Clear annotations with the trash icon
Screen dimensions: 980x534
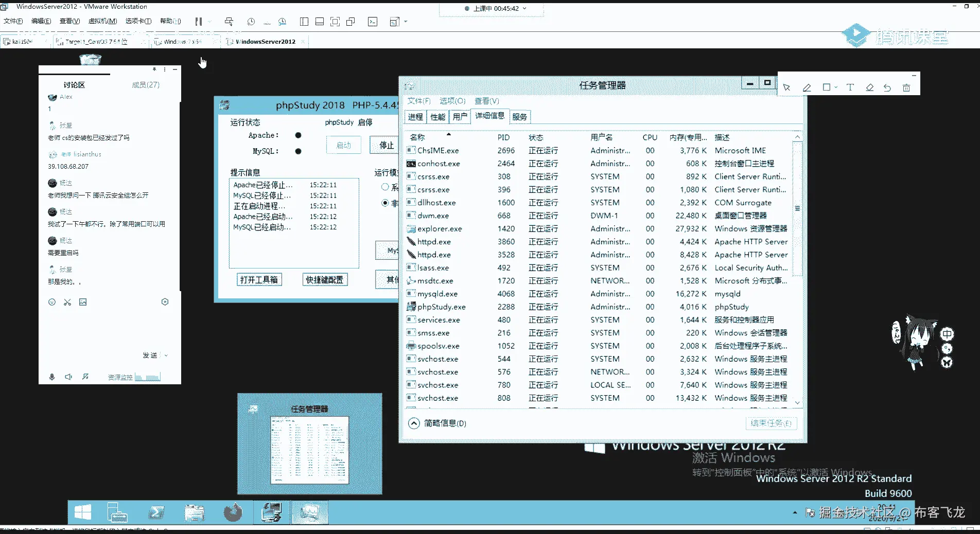point(906,87)
